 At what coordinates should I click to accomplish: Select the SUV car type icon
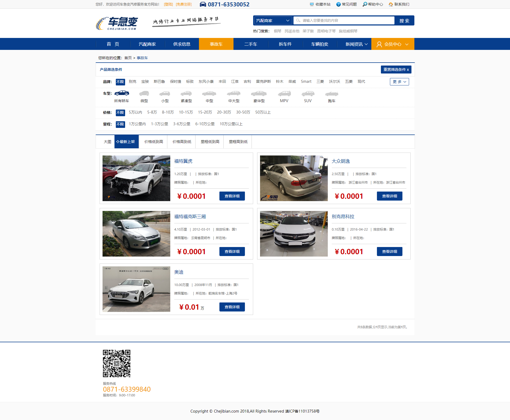pyautogui.click(x=308, y=94)
